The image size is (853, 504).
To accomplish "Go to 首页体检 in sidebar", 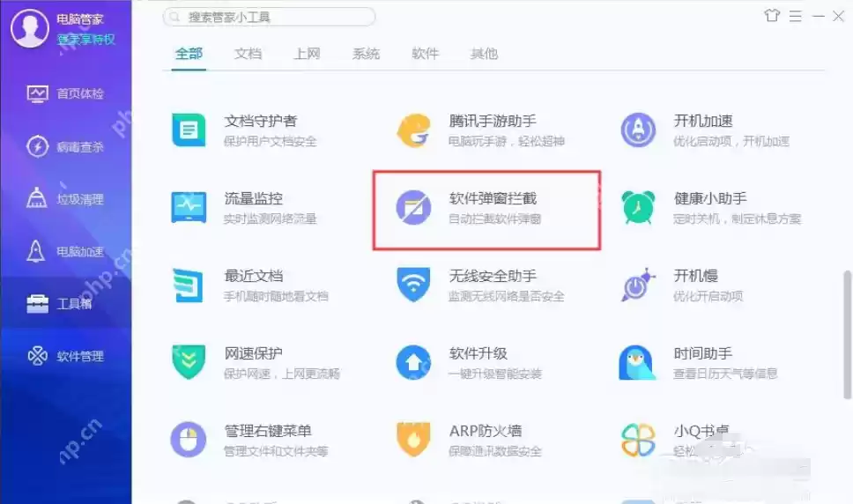I will [x=66, y=93].
